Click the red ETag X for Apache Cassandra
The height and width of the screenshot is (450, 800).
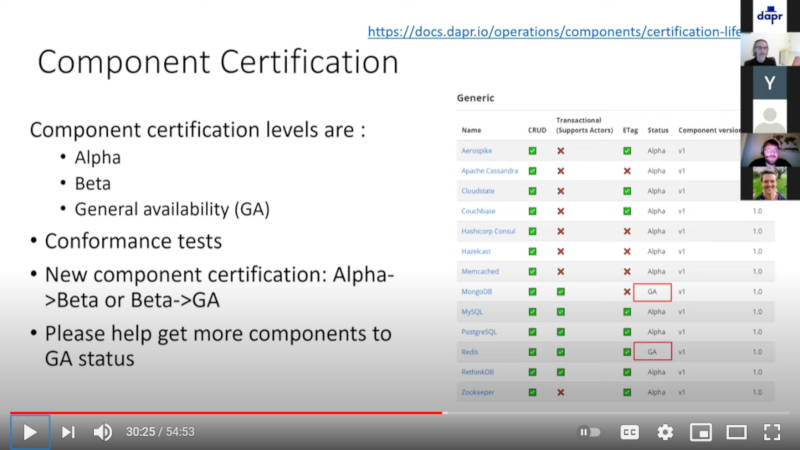coord(627,171)
